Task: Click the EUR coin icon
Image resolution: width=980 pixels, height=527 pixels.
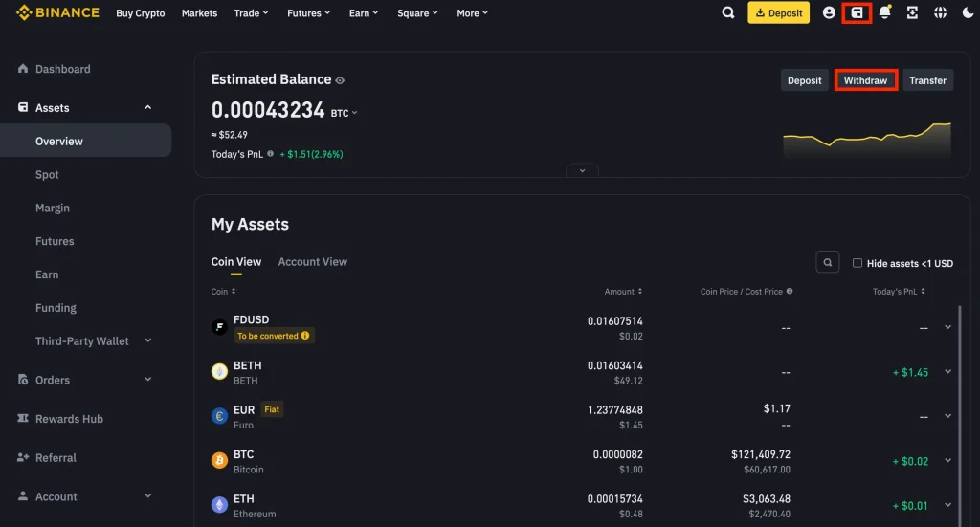Action: click(219, 416)
